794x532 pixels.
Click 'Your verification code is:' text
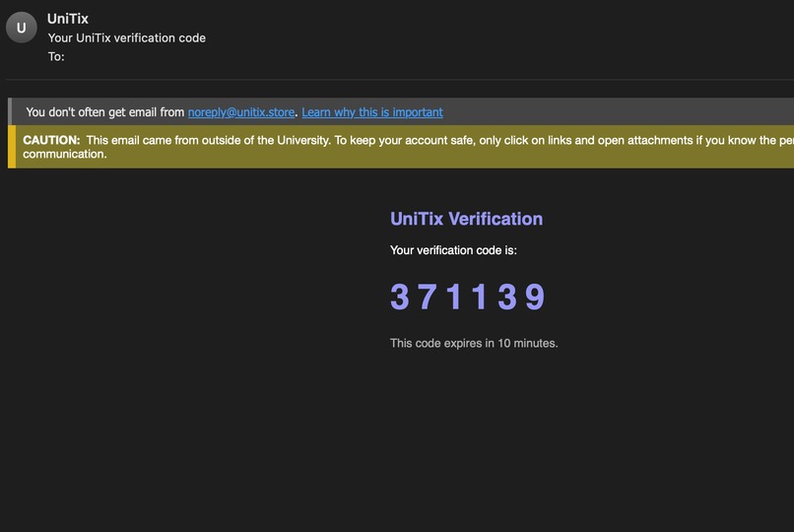(453, 250)
